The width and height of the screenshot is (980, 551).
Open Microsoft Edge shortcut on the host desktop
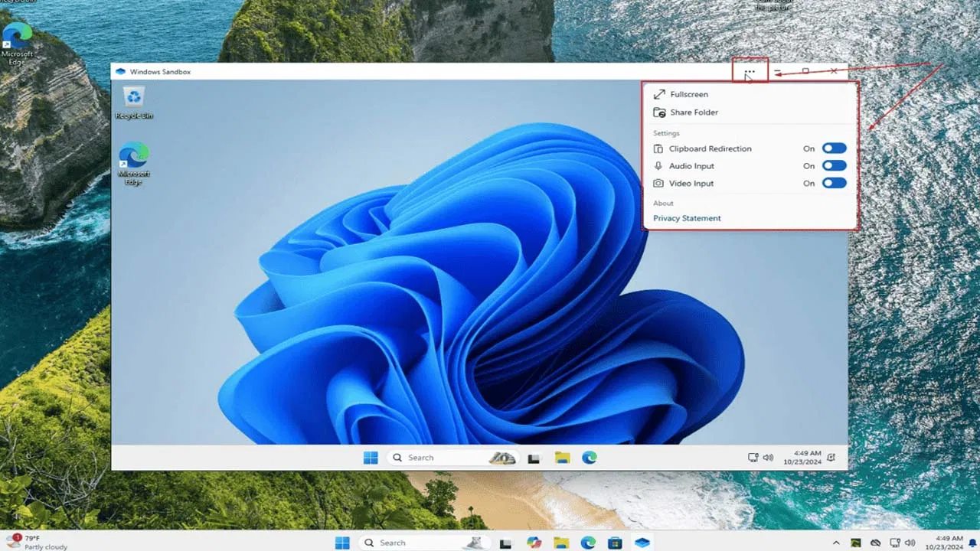point(17,44)
